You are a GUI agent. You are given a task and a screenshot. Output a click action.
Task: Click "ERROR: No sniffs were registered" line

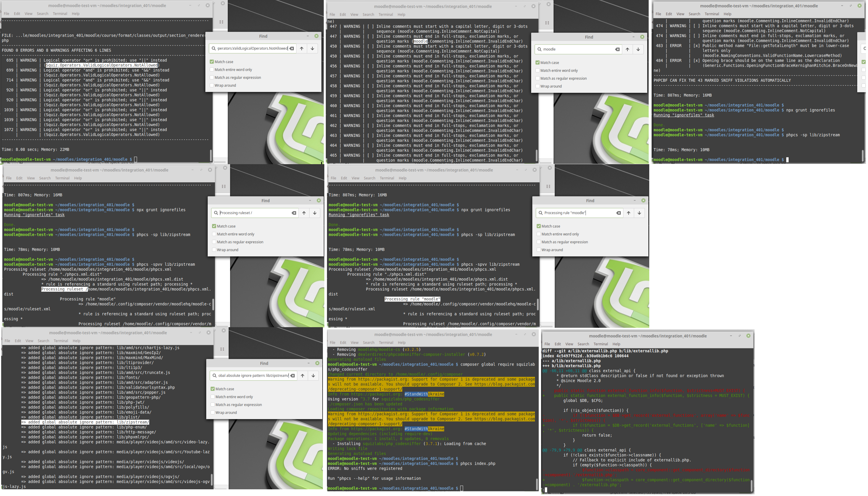tap(365, 469)
